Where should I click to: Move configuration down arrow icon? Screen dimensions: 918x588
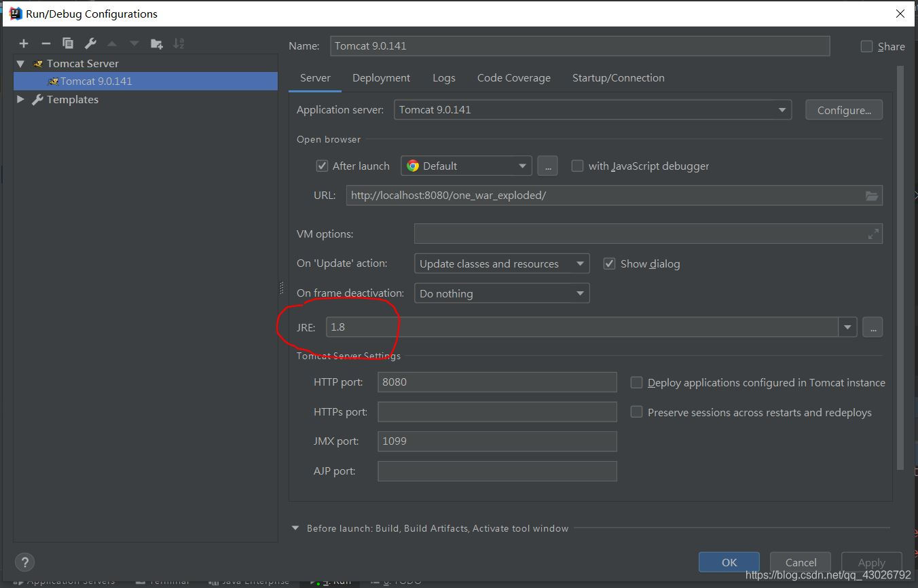pyautogui.click(x=134, y=43)
